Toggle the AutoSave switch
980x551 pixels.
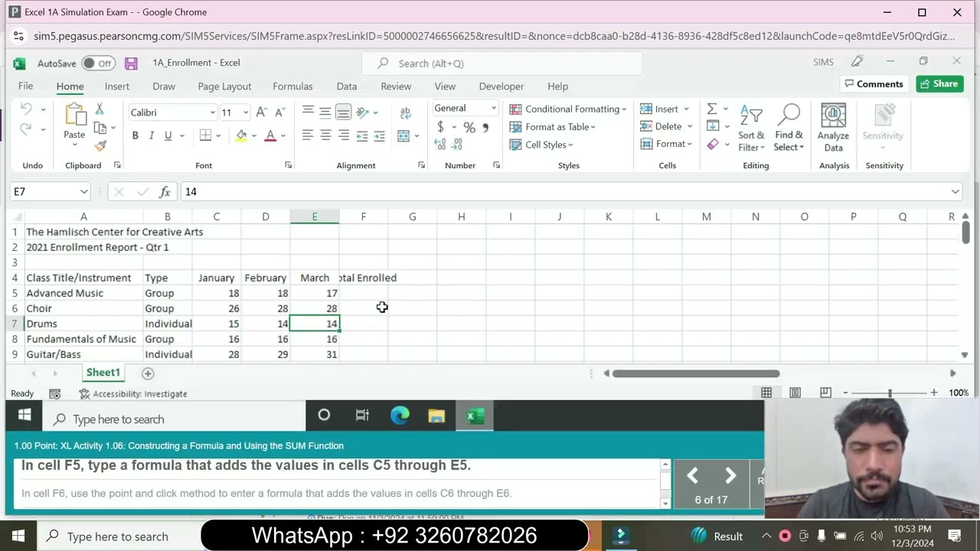(98, 64)
